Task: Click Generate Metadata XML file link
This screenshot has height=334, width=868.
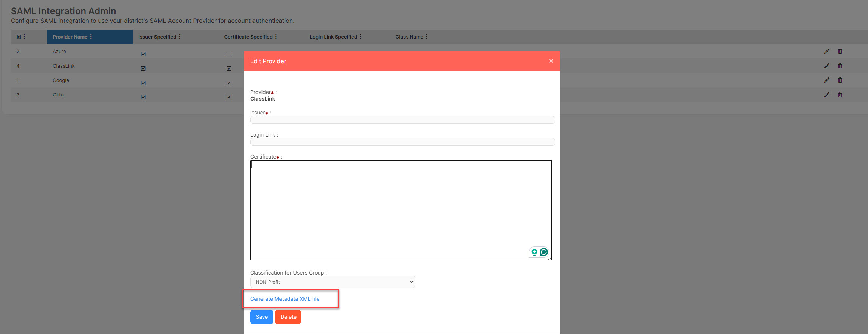Action: [285, 299]
